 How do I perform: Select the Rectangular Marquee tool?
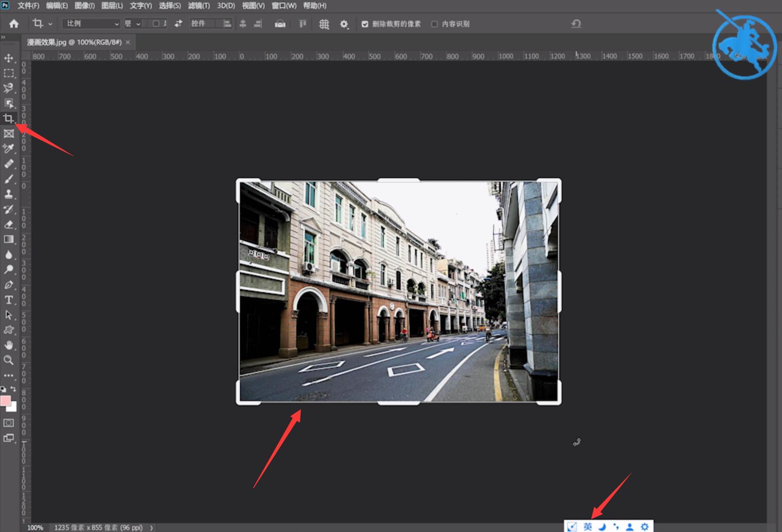click(9, 73)
